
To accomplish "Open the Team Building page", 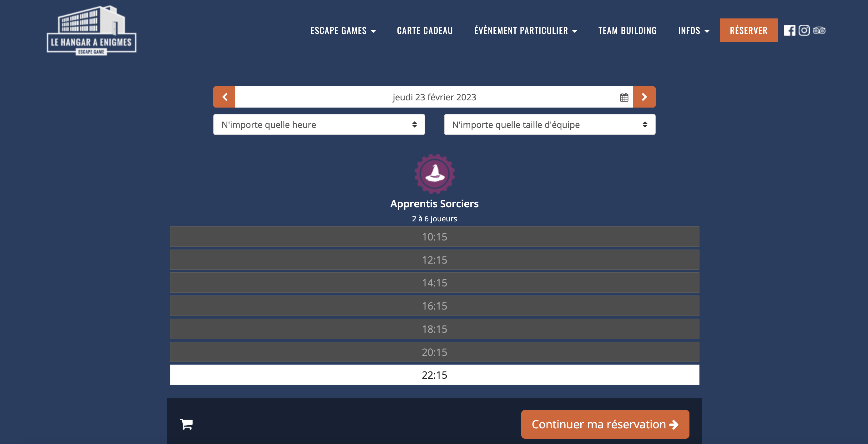I will (x=628, y=31).
